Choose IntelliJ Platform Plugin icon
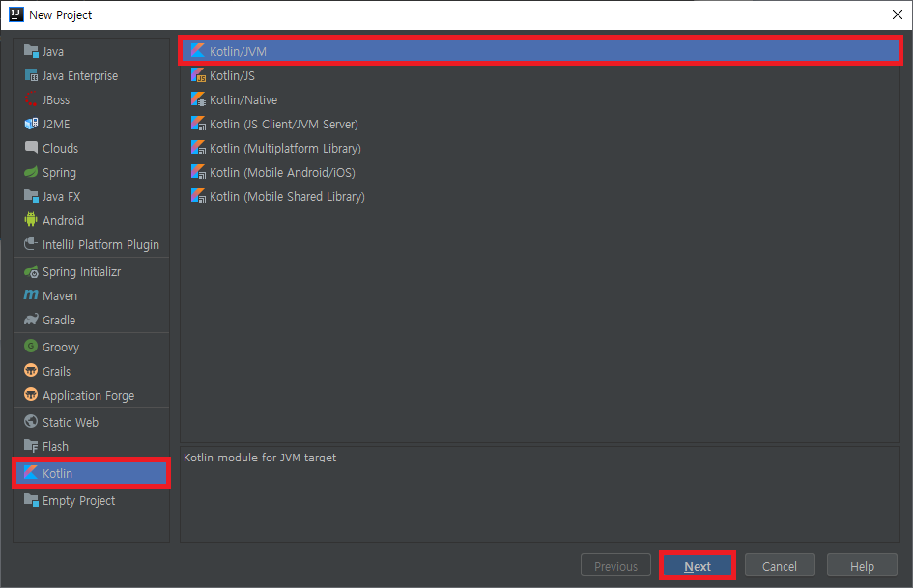This screenshot has width=913, height=588. (x=31, y=244)
